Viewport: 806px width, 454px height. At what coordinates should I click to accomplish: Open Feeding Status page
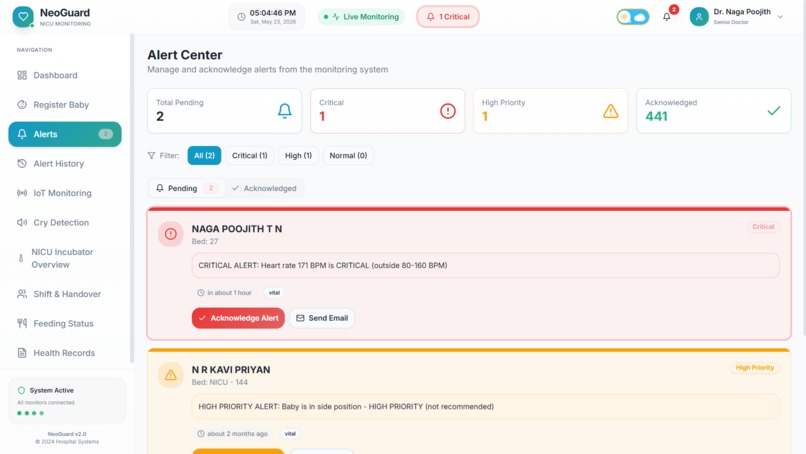pos(65,323)
